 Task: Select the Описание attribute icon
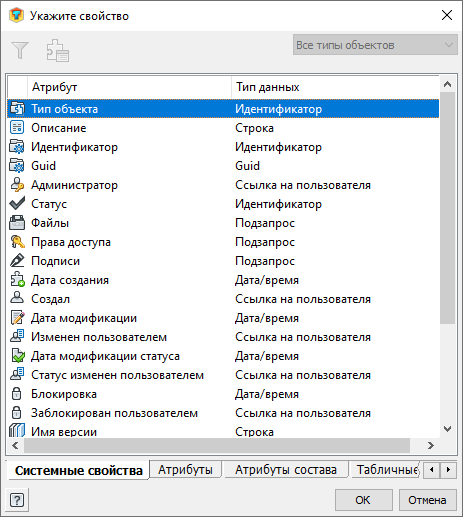point(17,128)
